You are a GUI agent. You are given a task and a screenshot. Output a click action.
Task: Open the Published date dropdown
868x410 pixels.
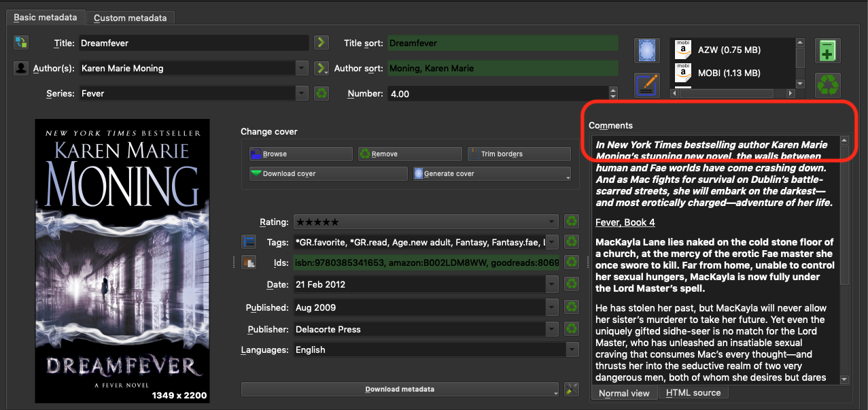point(552,307)
